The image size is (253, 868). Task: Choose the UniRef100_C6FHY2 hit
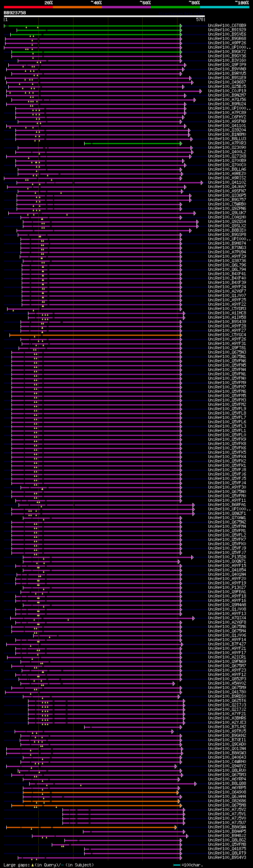pyautogui.click(x=227, y=117)
